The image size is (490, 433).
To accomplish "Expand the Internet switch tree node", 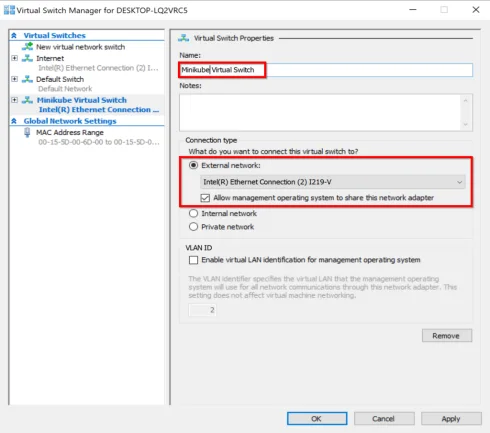I will (14, 58).
